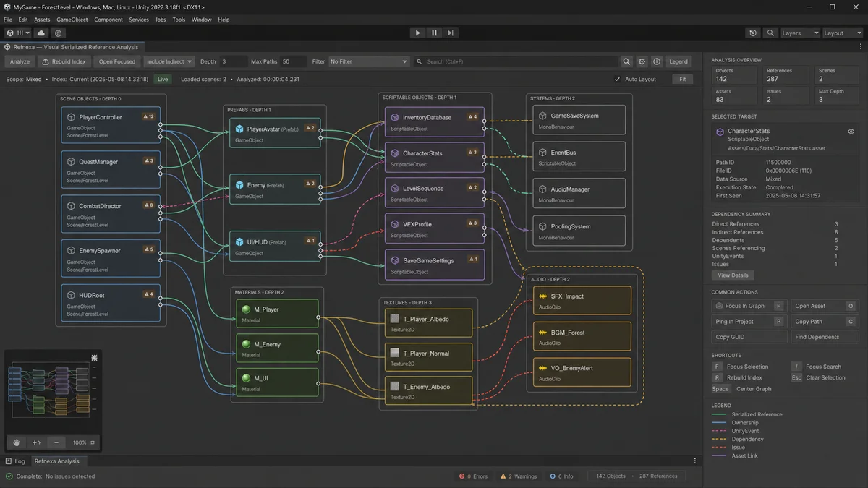
Task: Click the Depth input field
Action: pos(233,61)
